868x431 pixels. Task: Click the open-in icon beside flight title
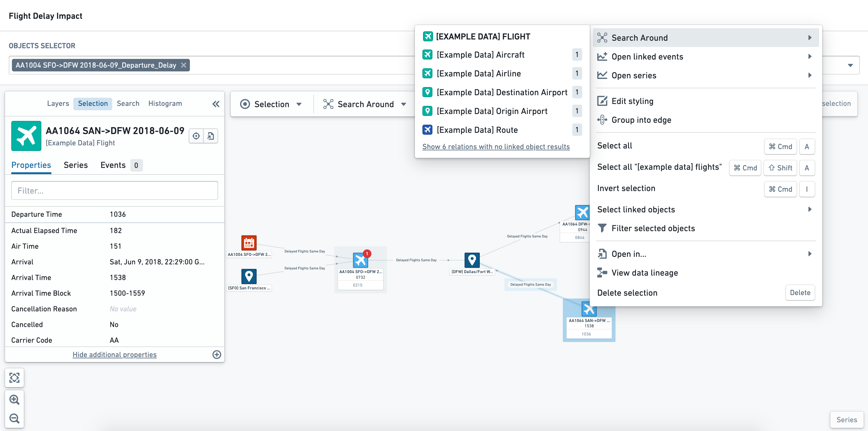click(211, 136)
